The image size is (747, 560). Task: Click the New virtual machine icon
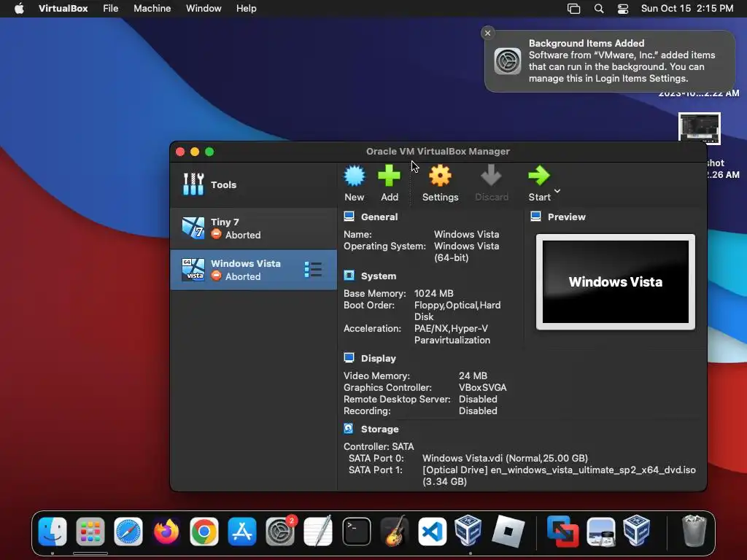click(x=355, y=176)
